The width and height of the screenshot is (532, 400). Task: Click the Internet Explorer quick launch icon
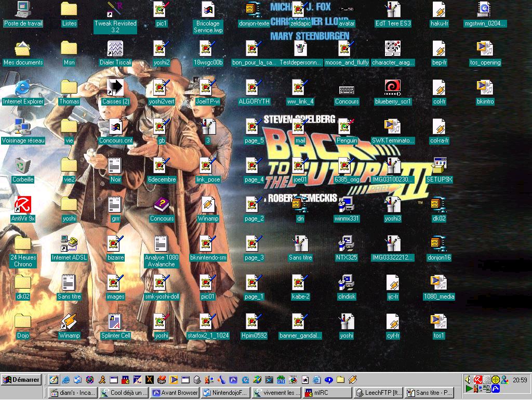point(66,380)
